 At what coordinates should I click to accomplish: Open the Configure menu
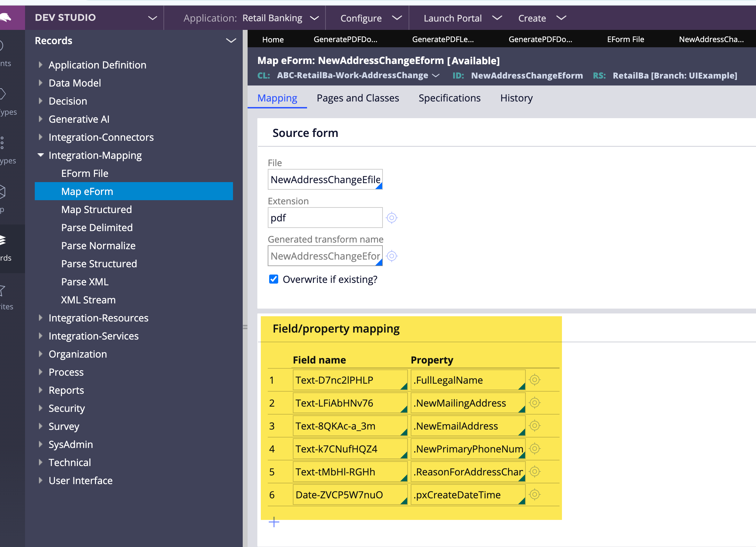click(371, 18)
